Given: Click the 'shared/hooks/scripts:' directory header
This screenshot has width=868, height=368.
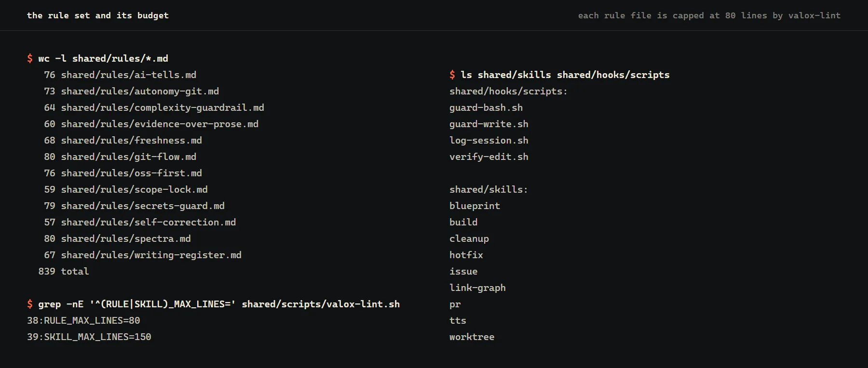Looking at the screenshot, I should tap(508, 91).
